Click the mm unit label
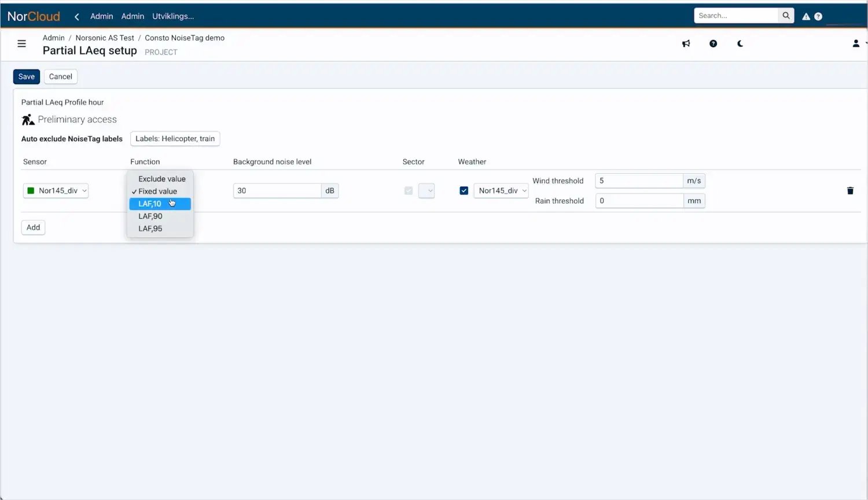Viewport: 868px width, 500px height. (x=694, y=201)
